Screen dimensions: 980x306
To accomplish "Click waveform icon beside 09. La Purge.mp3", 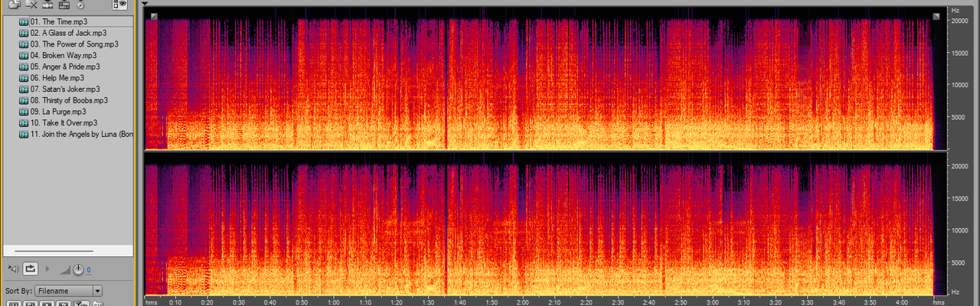I will [24, 112].
